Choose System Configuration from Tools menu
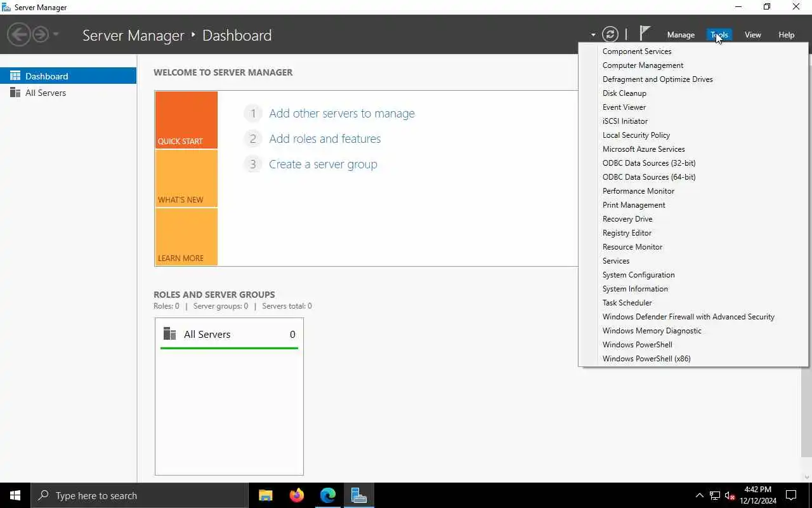The image size is (812, 508). click(693, 275)
